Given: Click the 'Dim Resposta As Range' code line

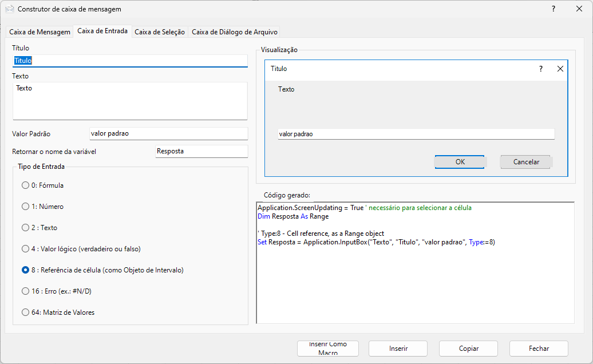Looking at the screenshot, I should [293, 216].
